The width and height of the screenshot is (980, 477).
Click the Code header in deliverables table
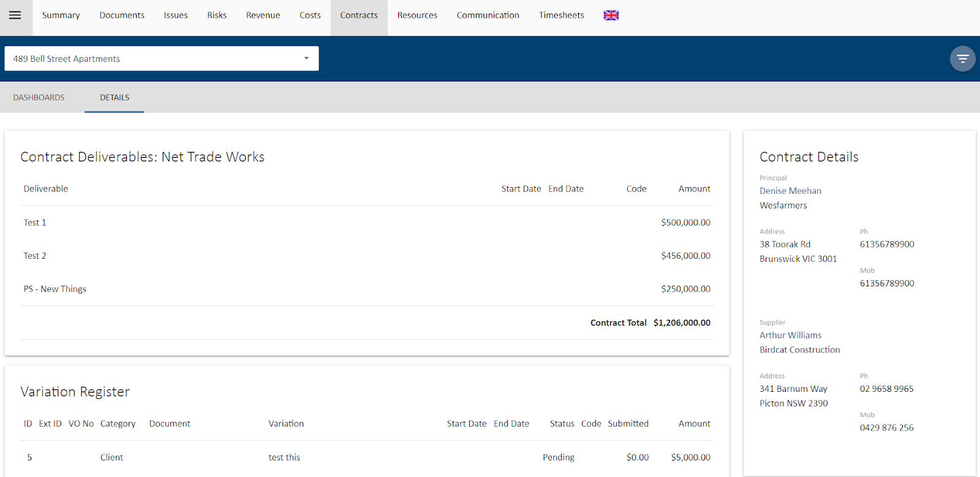point(636,189)
